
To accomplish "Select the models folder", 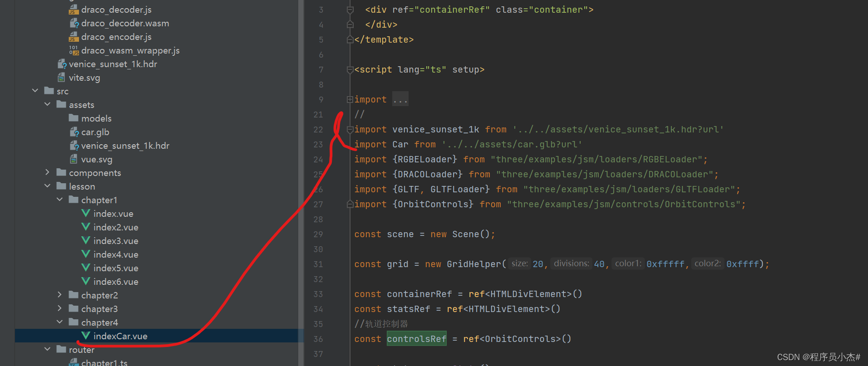I will click(x=96, y=118).
